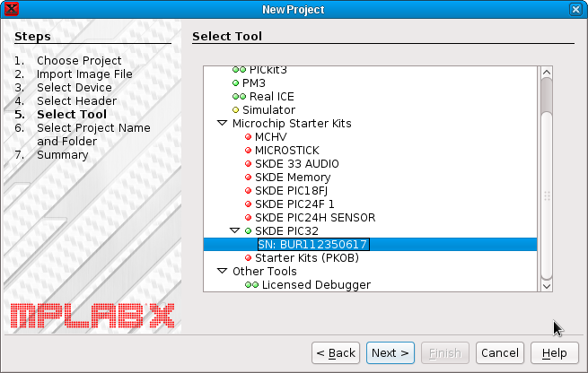
Task: Click the red dot beside SKDE 33 AUDIO
Action: pos(248,164)
